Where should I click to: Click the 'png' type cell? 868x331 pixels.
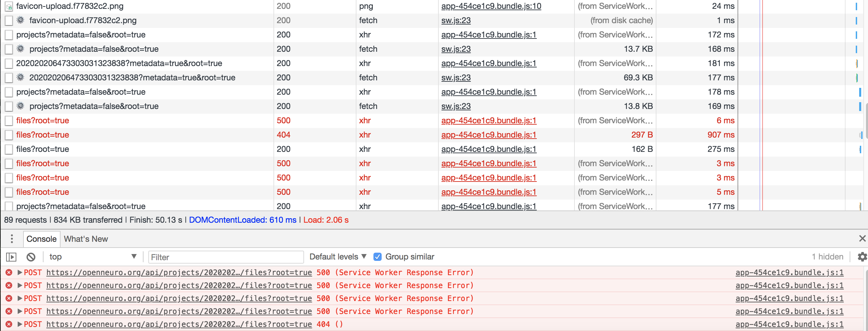(x=366, y=6)
